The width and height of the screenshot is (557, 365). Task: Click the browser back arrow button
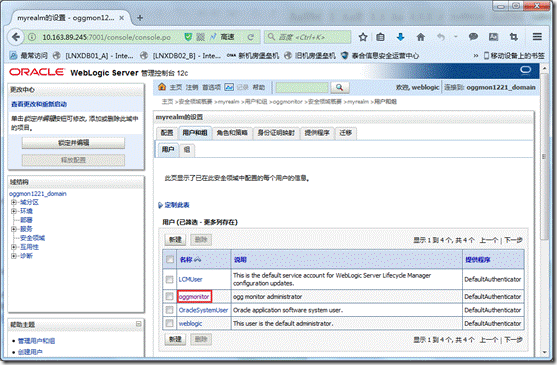tap(16, 37)
